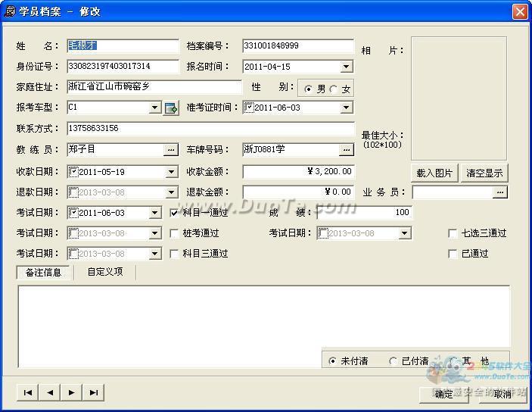Image resolution: width=532 pixels, height=412 pixels.
Task: Click the 业务员 input field
Action: 453,192
